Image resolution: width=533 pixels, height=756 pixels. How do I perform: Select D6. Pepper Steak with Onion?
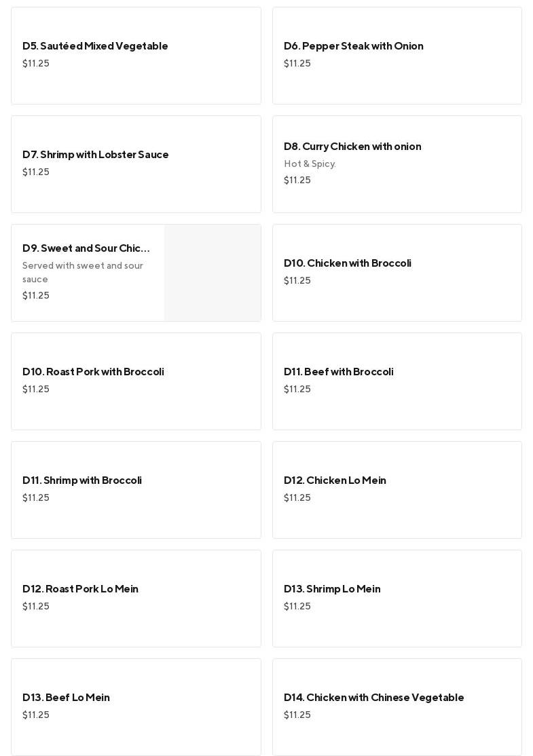(x=353, y=46)
